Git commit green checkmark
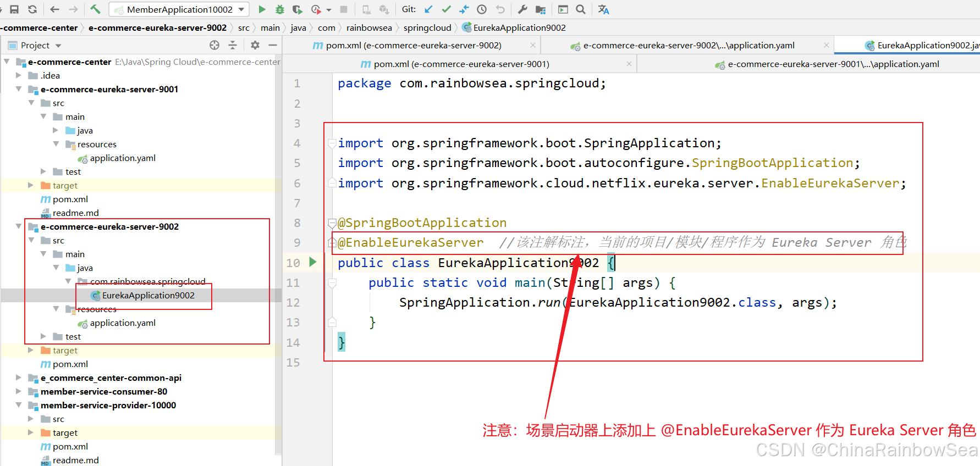The image size is (980, 466). (446, 9)
